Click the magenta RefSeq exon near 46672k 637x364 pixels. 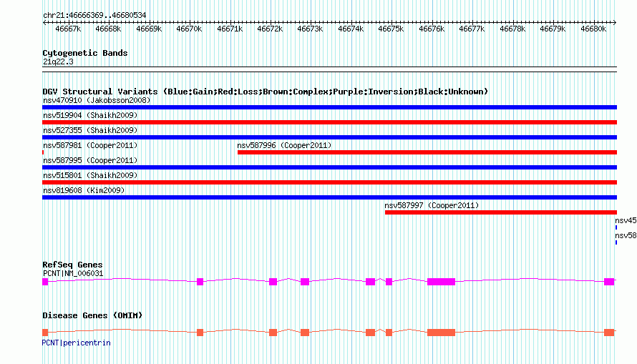pyautogui.click(x=273, y=282)
